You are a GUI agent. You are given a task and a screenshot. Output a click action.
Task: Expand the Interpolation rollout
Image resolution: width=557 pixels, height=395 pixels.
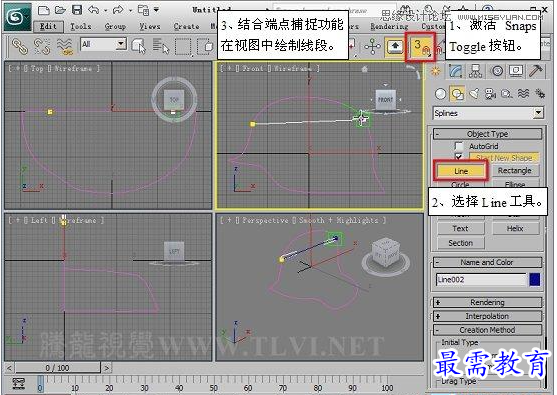(487, 316)
